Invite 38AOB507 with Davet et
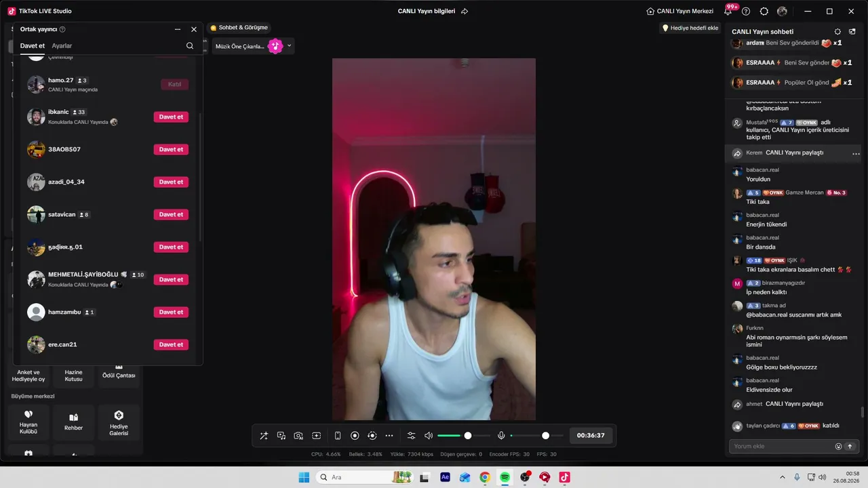Screen dimensions: 868x488 pos(171,149)
